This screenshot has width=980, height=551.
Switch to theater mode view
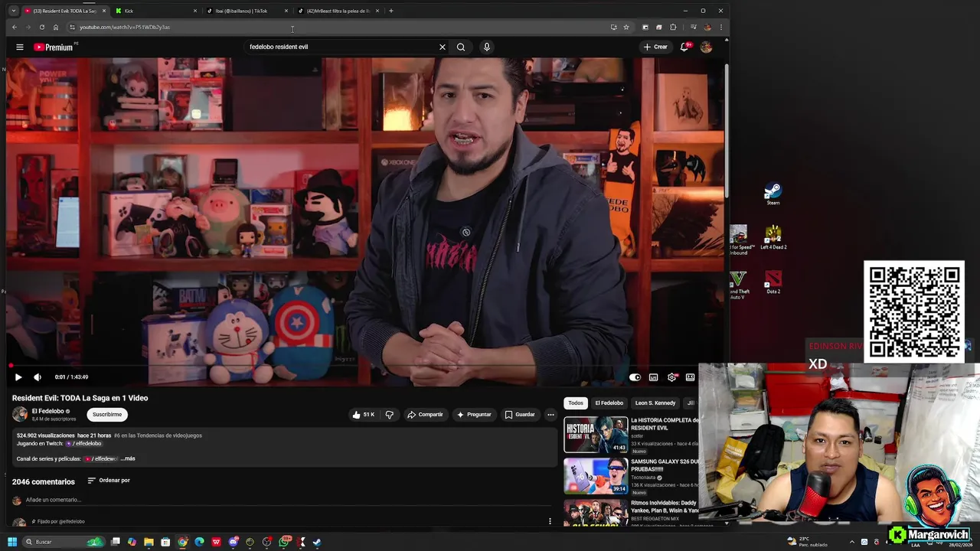click(x=690, y=377)
